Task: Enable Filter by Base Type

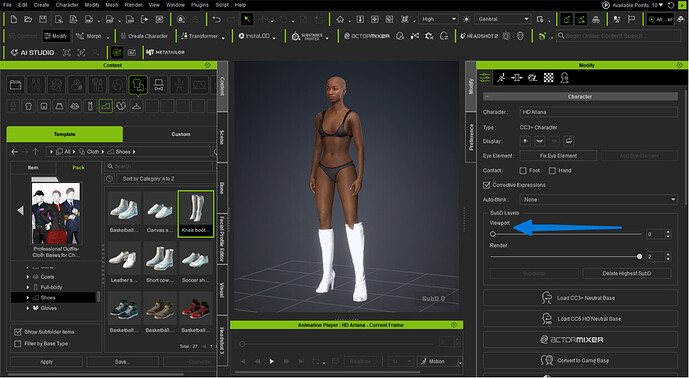Action: click(18, 344)
